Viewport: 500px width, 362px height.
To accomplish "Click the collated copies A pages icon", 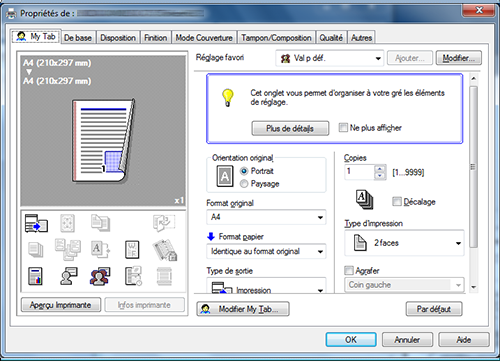I will point(364,199).
